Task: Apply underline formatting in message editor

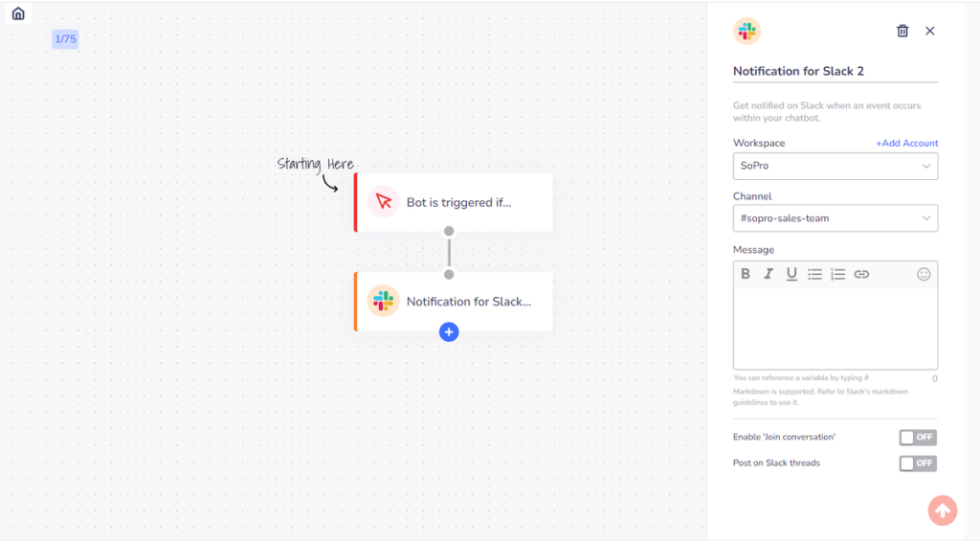Action: 791,274
